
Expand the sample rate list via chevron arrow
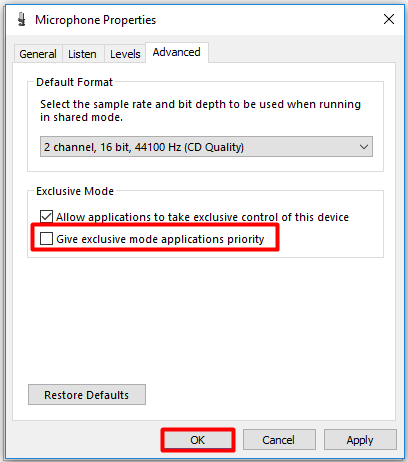pos(364,147)
